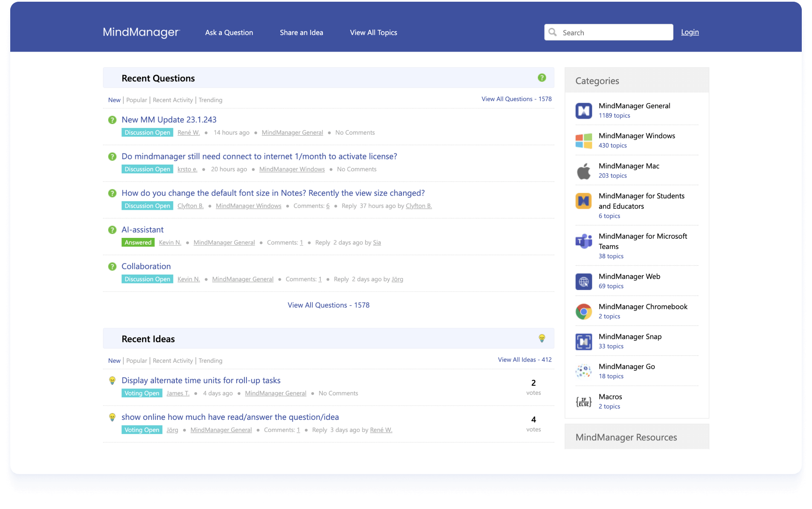Open the AI-assistant question
Image resolution: width=812 pixels, height=509 pixels.
pos(142,230)
